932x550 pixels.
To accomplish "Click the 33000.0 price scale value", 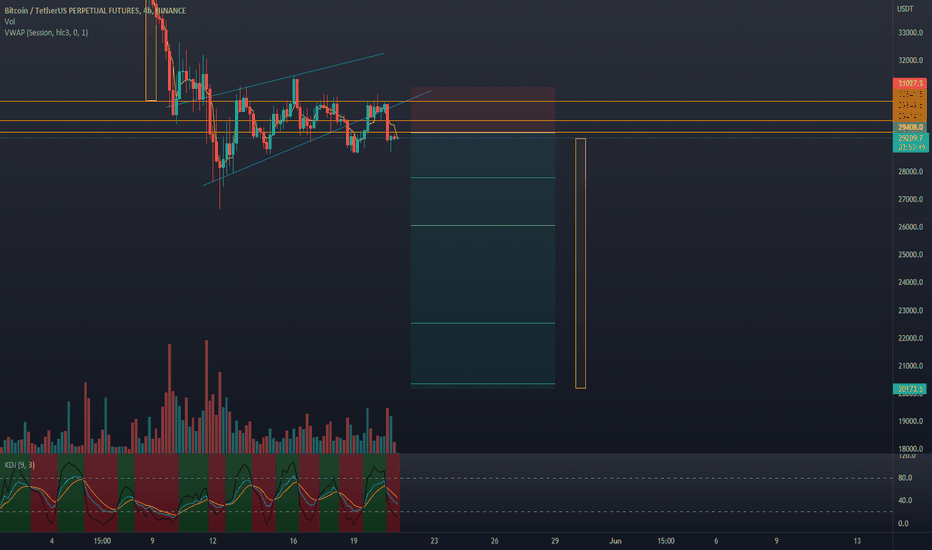I will [911, 33].
